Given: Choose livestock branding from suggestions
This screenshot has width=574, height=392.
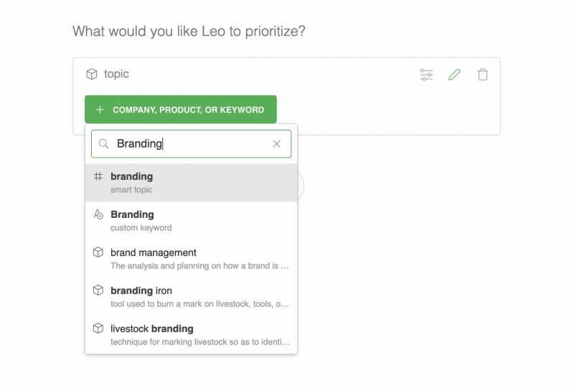Looking at the screenshot, I should coord(191,334).
